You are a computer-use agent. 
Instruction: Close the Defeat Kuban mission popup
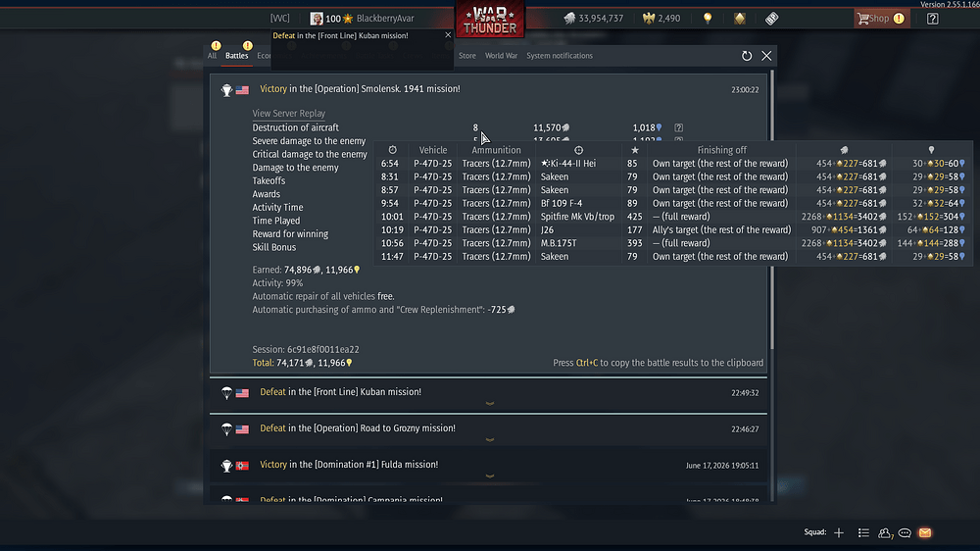point(448,35)
